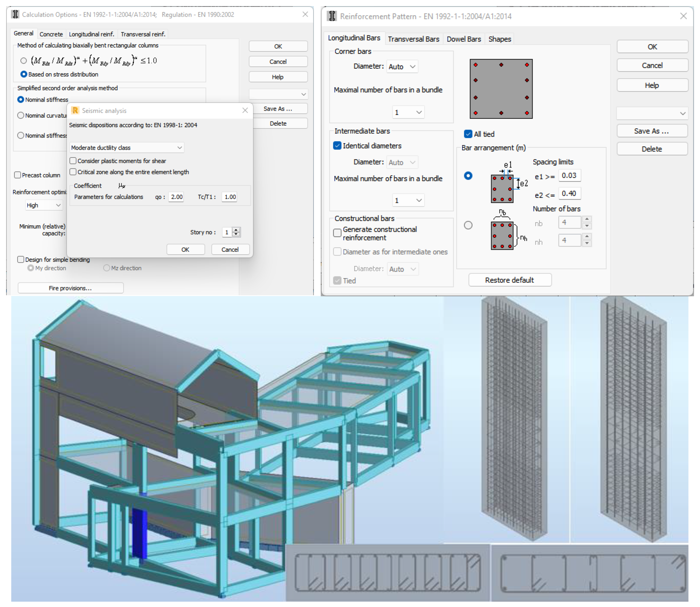Expand the Corner bars Diameter dropdown
This screenshot has height=607, width=700.
(402, 66)
